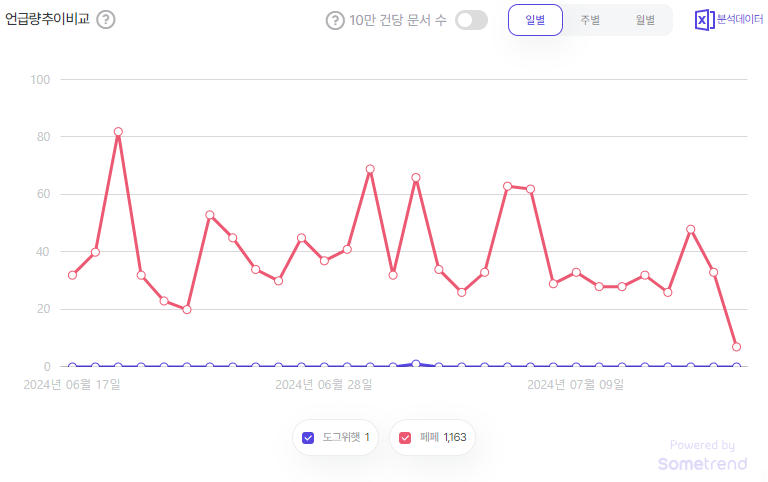Toggle the 10만 건당 문서 수 switch

point(471,20)
